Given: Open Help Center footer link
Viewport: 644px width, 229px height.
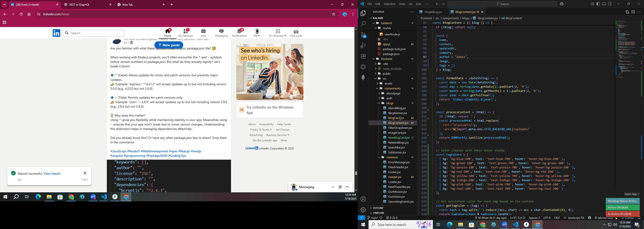Looking at the screenshot, I should pyautogui.click(x=284, y=124).
